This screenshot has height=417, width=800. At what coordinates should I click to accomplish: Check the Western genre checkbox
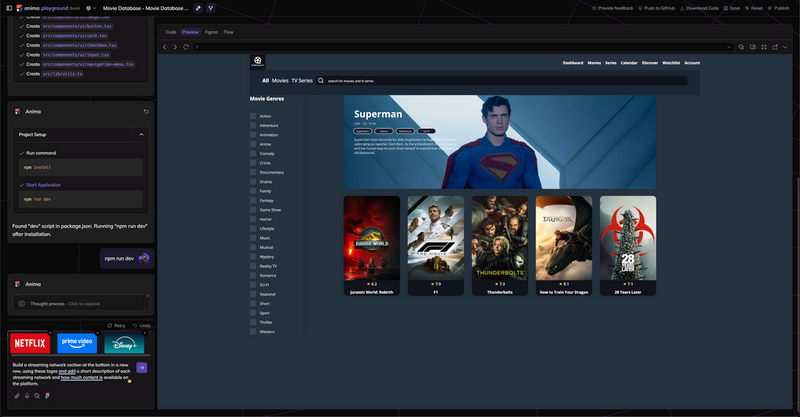(253, 332)
